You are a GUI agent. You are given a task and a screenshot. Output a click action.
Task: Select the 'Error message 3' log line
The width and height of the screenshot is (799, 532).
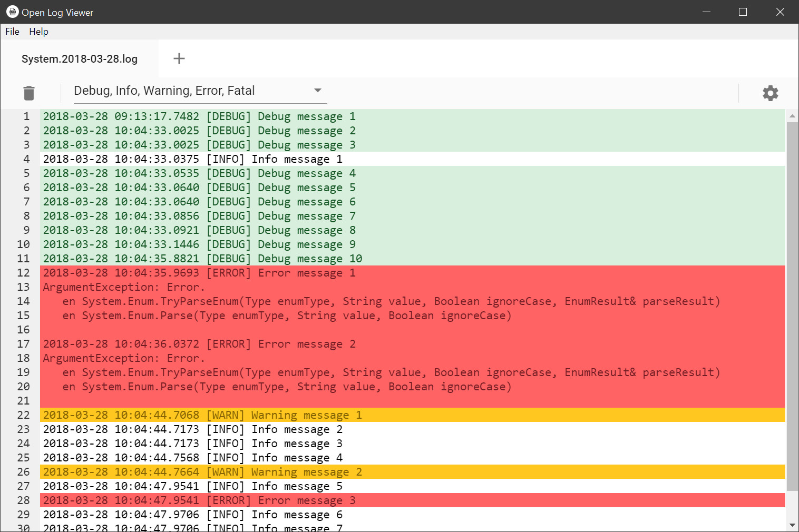point(413,500)
